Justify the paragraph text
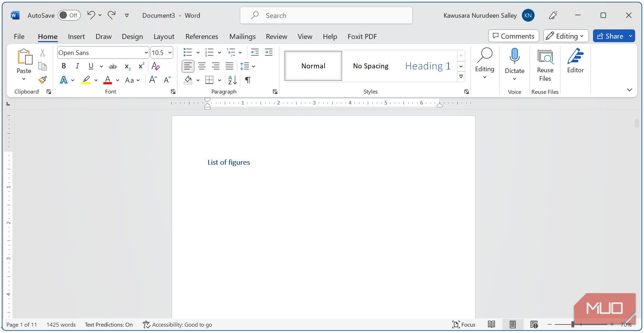 click(229, 66)
